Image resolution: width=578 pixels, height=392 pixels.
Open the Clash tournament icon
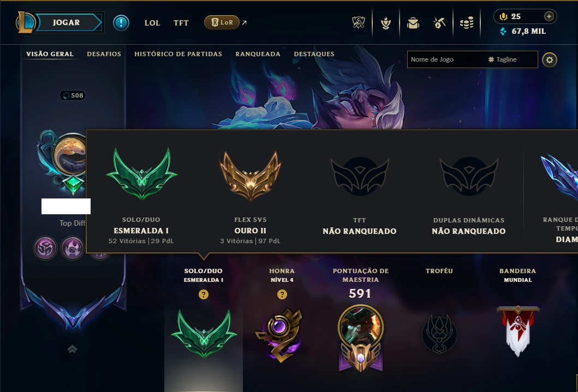pos(358,23)
